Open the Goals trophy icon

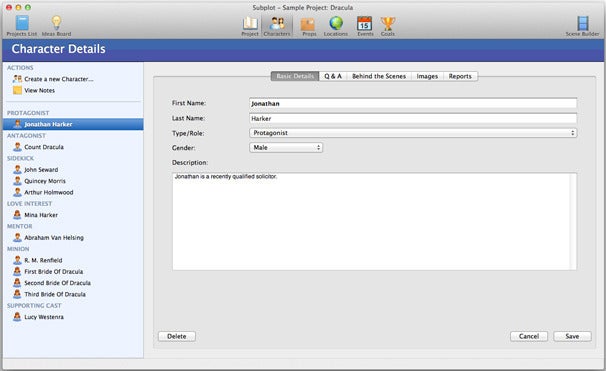(388, 23)
